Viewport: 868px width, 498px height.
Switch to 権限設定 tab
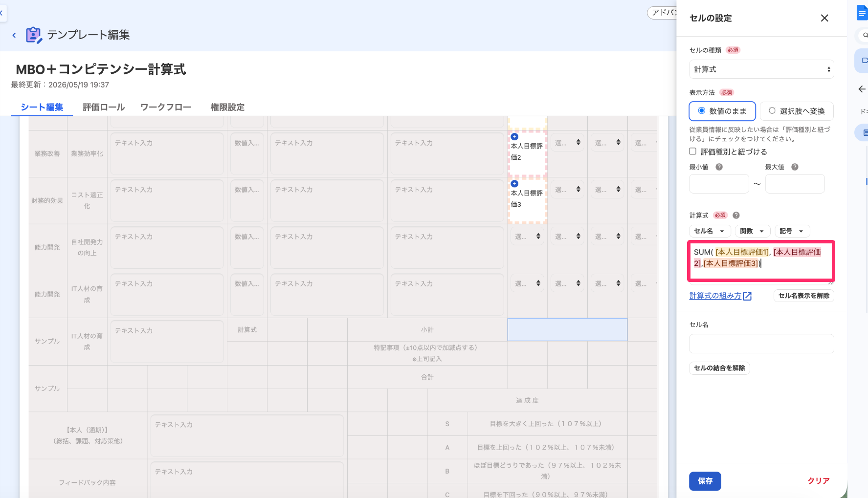pos(227,107)
